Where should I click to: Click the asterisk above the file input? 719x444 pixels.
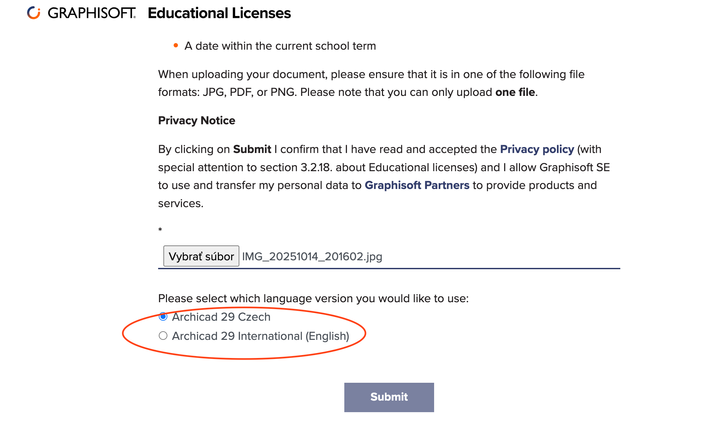(160, 230)
